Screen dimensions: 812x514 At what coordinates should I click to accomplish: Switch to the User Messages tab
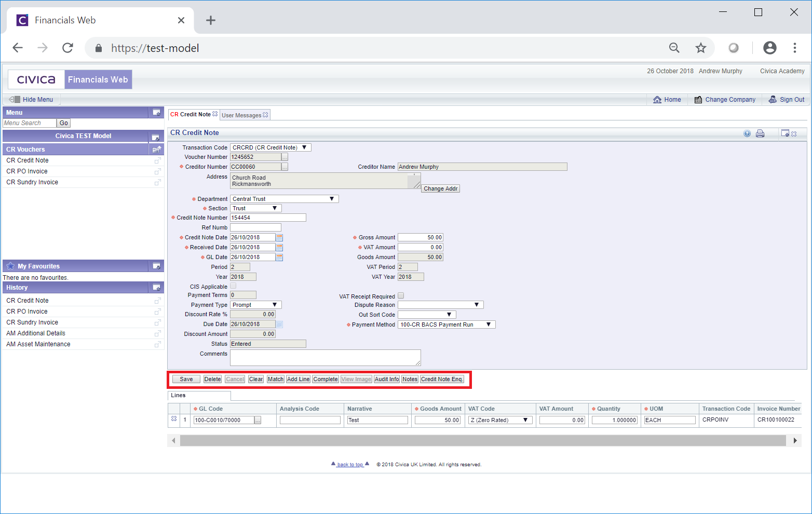tap(241, 115)
